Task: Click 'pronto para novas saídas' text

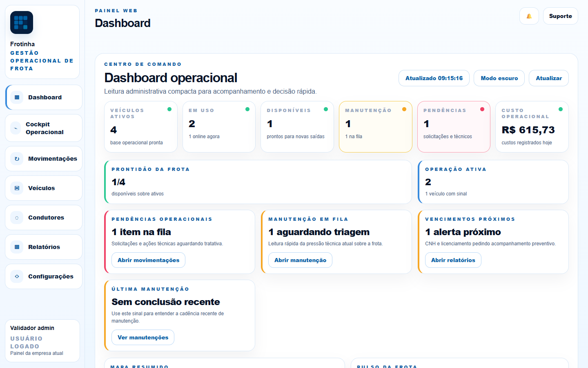Action: pos(296,137)
